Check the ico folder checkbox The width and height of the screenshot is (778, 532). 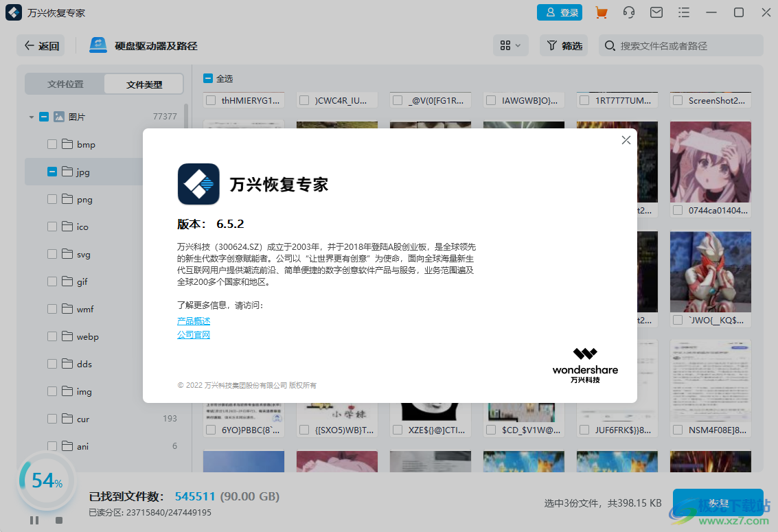(x=52, y=227)
